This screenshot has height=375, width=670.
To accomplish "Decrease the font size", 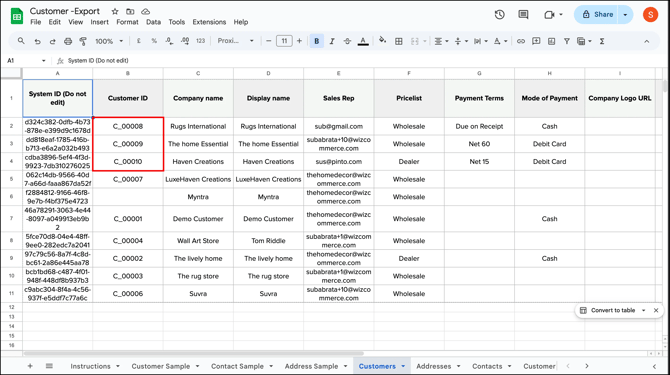I will (x=268, y=41).
